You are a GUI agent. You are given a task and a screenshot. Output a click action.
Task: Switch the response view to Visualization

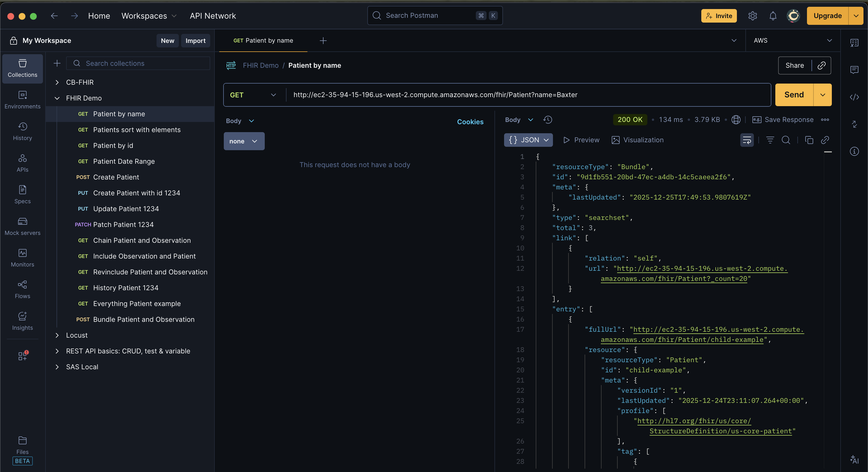637,140
